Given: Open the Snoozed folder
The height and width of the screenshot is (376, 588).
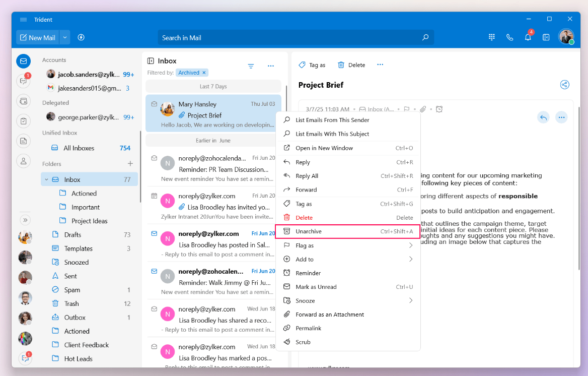Looking at the screenshot, I should [90, 262].
